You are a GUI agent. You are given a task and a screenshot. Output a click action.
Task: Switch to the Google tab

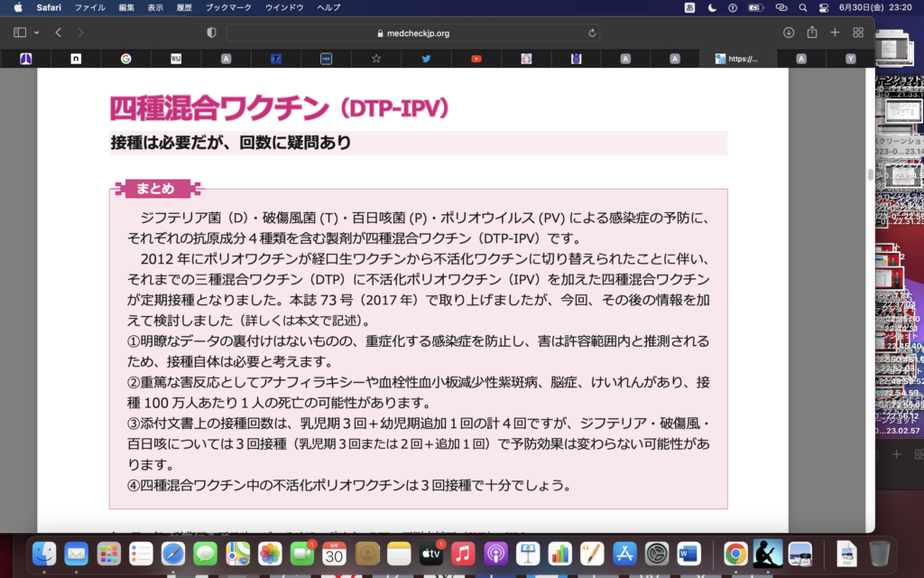point(126,59)
